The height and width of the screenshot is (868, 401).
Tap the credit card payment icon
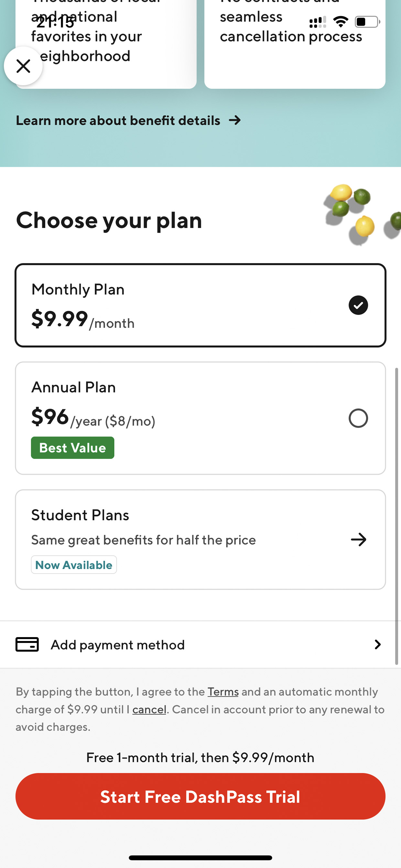pos(27,644)
